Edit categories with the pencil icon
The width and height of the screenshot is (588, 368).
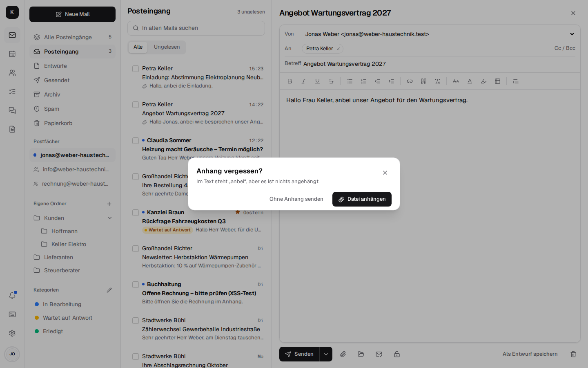pos(109,290)
